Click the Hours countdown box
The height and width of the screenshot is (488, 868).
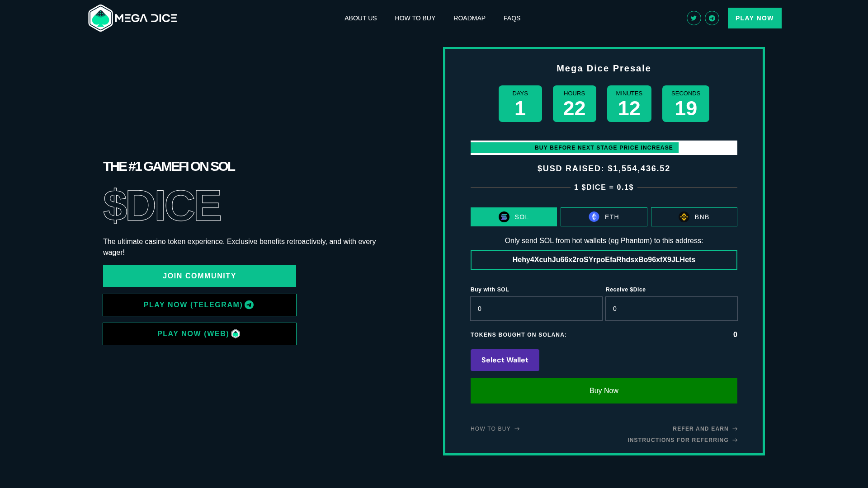575,103
